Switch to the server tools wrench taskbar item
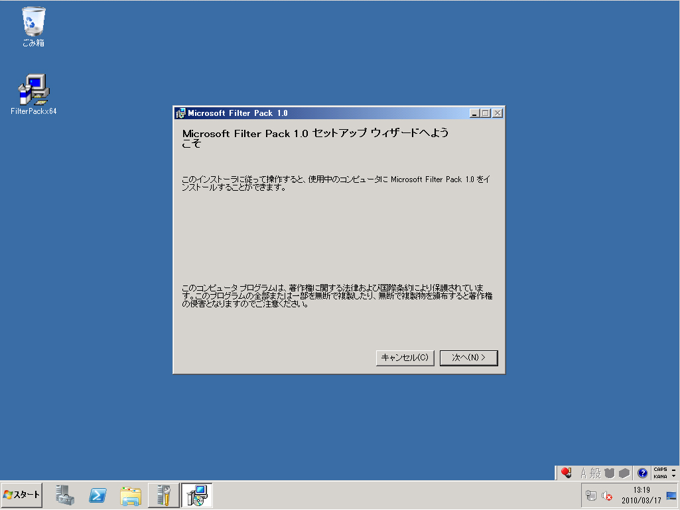Image resolution: width=680 pixels, height=510 pixels. [163, 495]
